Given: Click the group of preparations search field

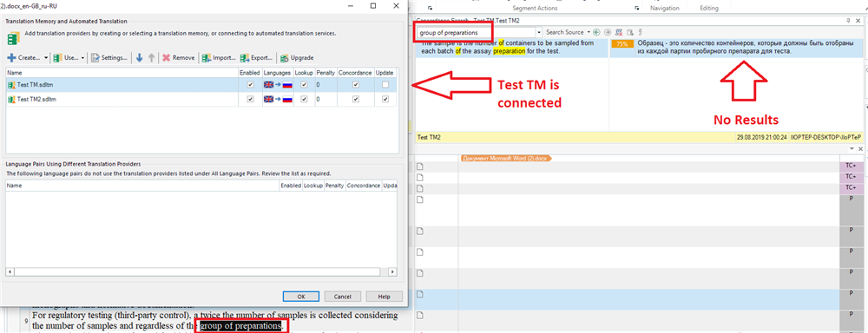Looking at the screenshot, I should coord(476,33).
